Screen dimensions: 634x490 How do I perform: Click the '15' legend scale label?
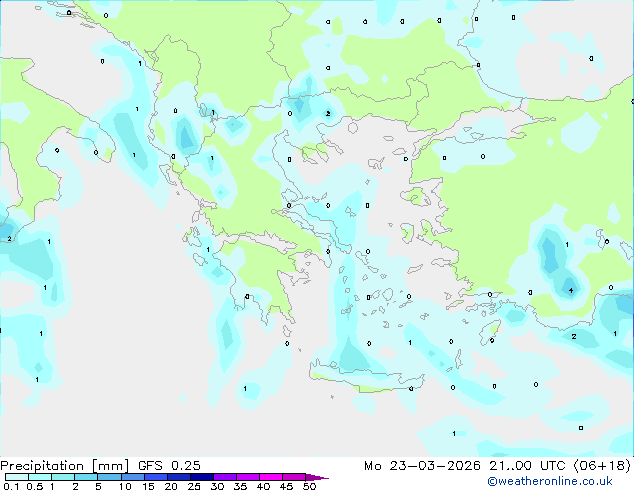point(148,486)
